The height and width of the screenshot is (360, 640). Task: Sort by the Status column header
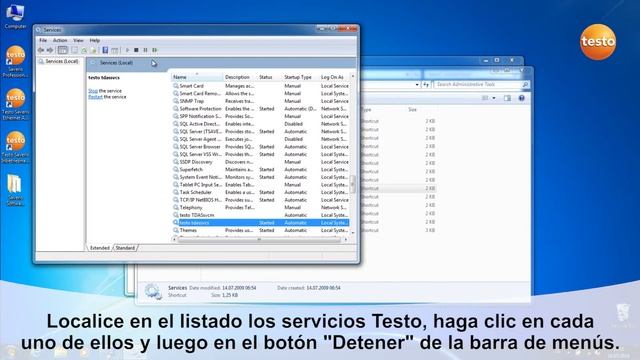point(270,77)
